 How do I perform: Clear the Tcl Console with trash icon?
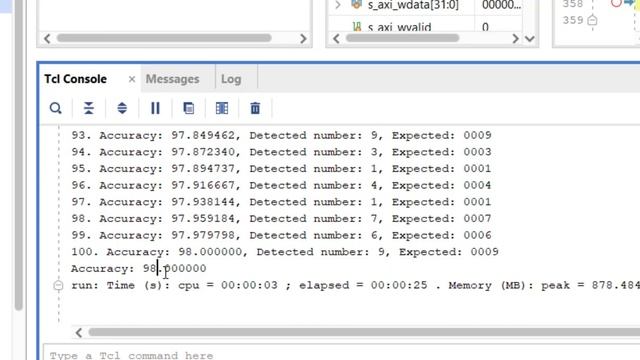(x=255, y=108)
